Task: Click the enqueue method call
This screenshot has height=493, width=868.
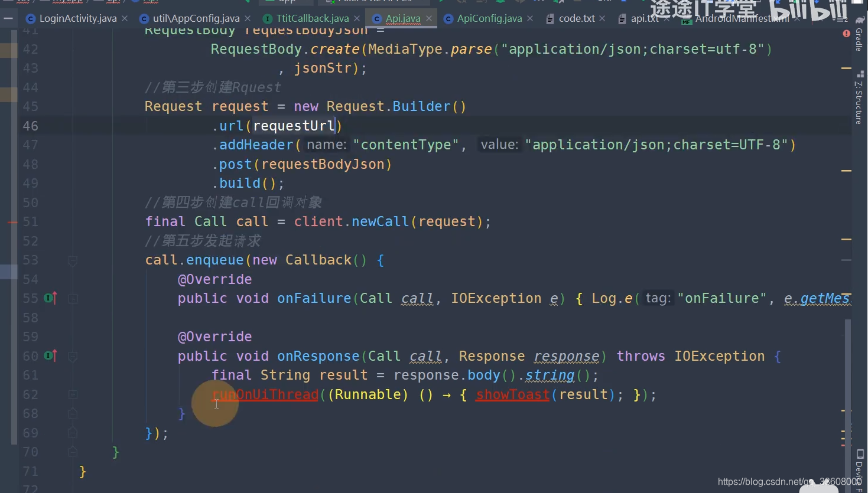Action: (215, 260)
